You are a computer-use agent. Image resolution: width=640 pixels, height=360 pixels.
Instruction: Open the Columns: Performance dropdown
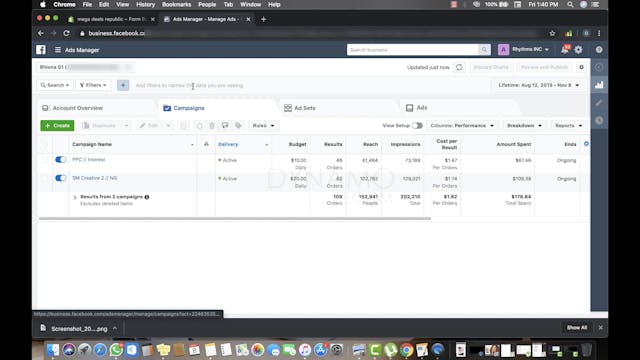pyautogui.click(x=462, y=126)
